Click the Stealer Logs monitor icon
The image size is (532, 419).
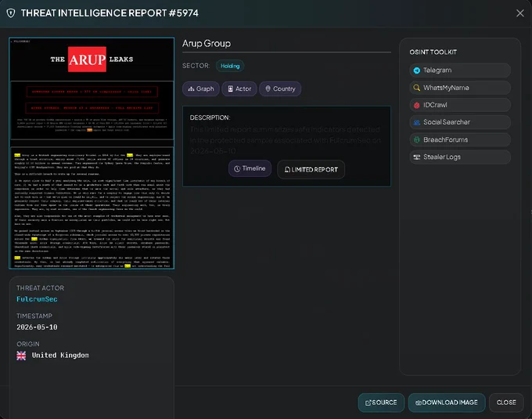(417, 157)
